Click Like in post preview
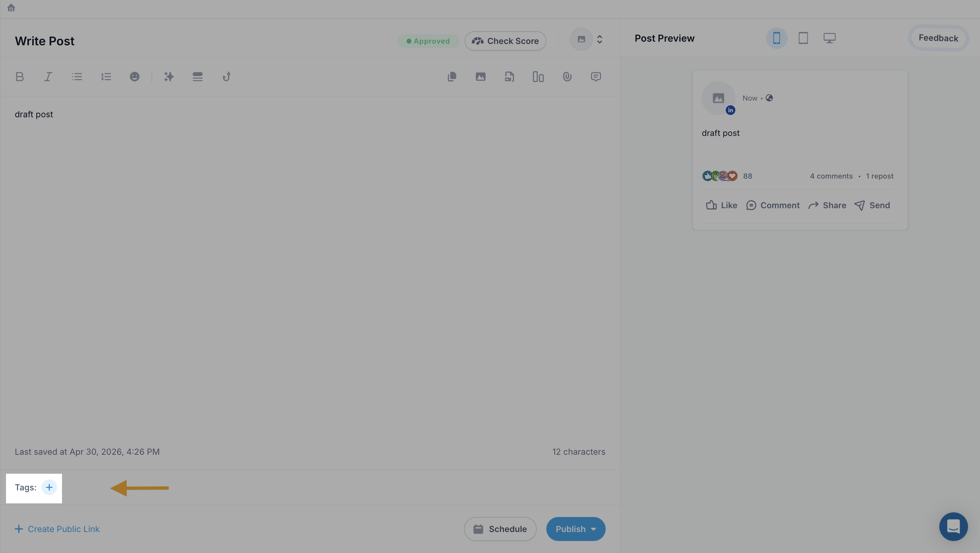 click(721, 206)
